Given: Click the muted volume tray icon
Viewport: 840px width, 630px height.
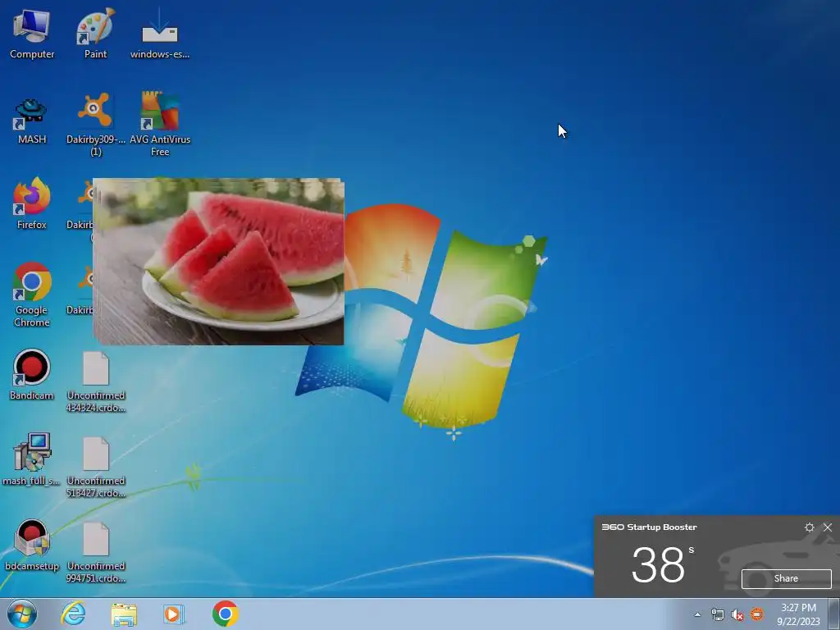Looking at the screenshot, I should [x=737, y=614].
